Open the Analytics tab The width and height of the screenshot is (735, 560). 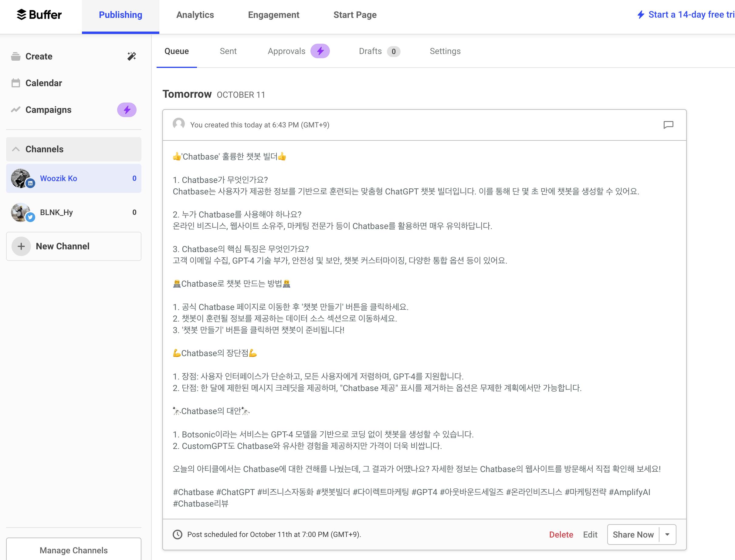(x=195, y=15)
